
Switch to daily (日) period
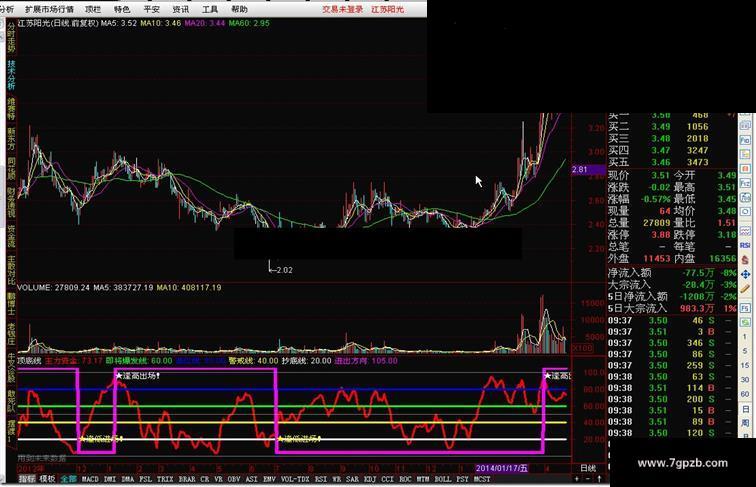pyautogui.click(x=745, y=408)
